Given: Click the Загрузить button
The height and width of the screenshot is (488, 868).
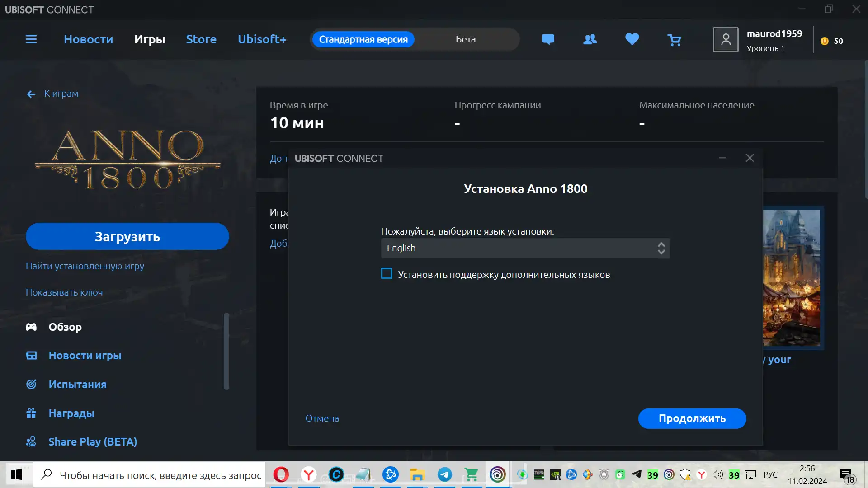Looking at the screenshot, I should tap(127, 236).
